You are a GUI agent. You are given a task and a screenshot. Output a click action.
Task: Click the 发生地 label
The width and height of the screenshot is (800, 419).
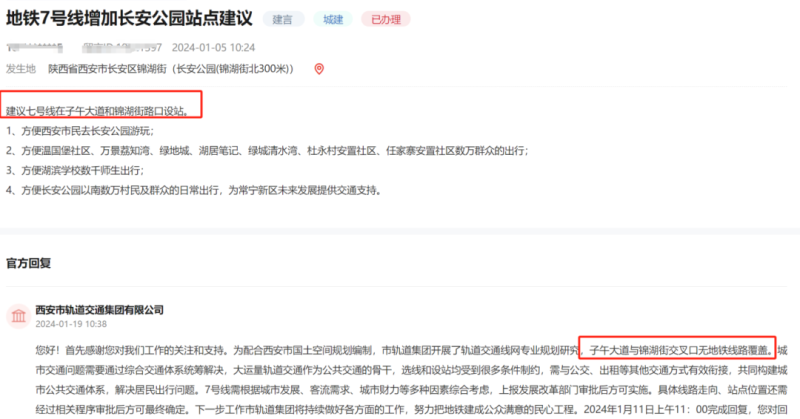click(21, 69)
